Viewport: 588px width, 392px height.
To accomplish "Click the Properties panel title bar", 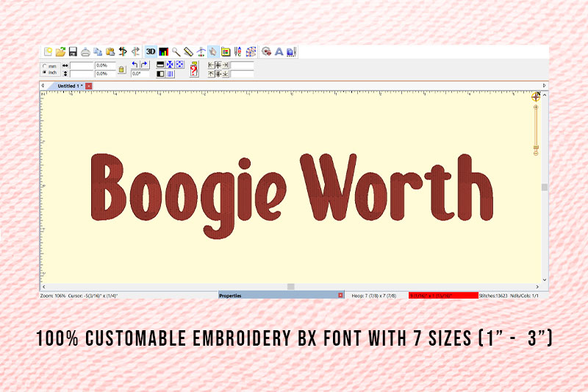I will (x=282, y=295).
